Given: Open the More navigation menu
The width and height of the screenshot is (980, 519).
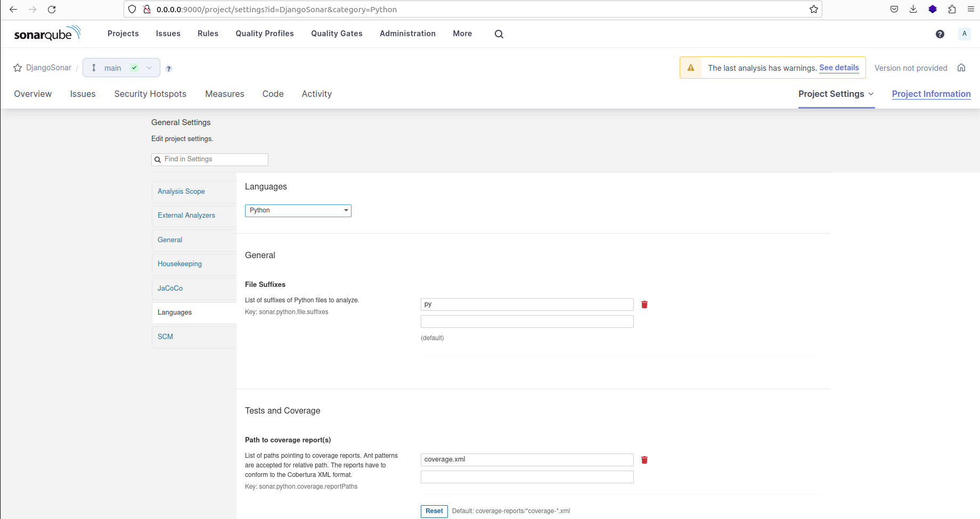Looking at the screenshot, I should pos(462,34).
